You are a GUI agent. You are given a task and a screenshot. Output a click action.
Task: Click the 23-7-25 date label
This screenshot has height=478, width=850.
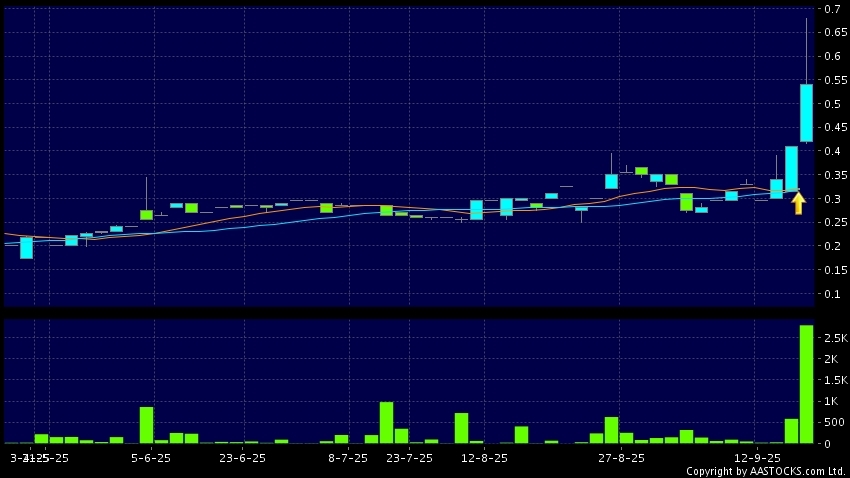[410, 458]
